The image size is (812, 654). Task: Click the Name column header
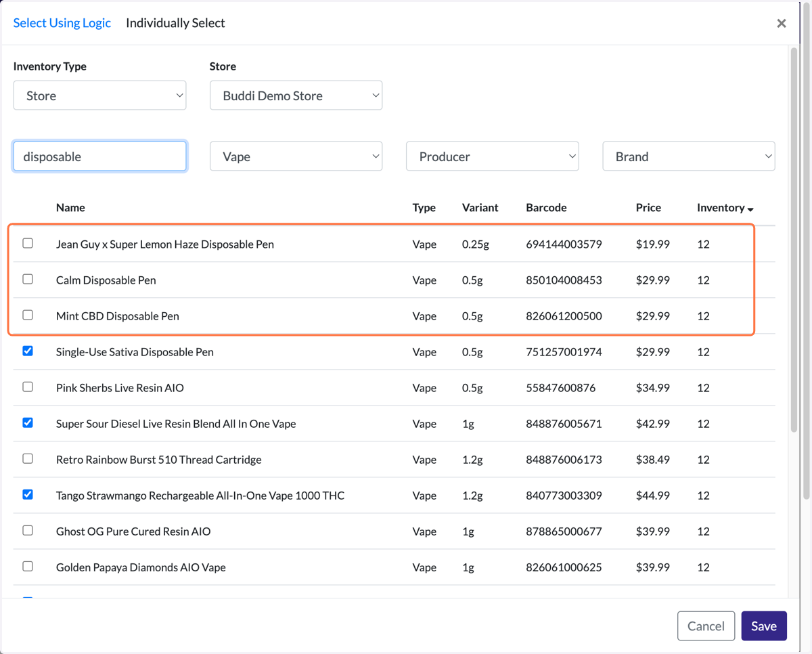pos(70,208)
